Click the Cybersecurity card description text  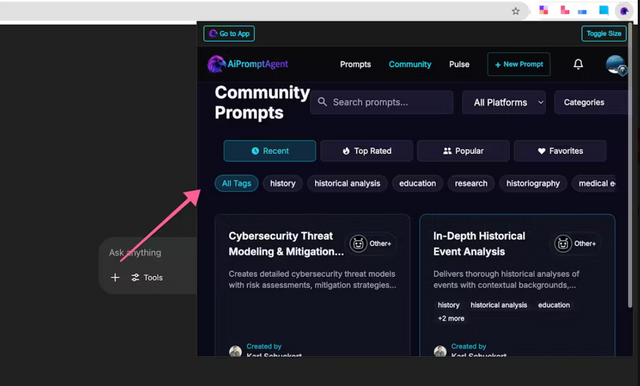point(312,280)
